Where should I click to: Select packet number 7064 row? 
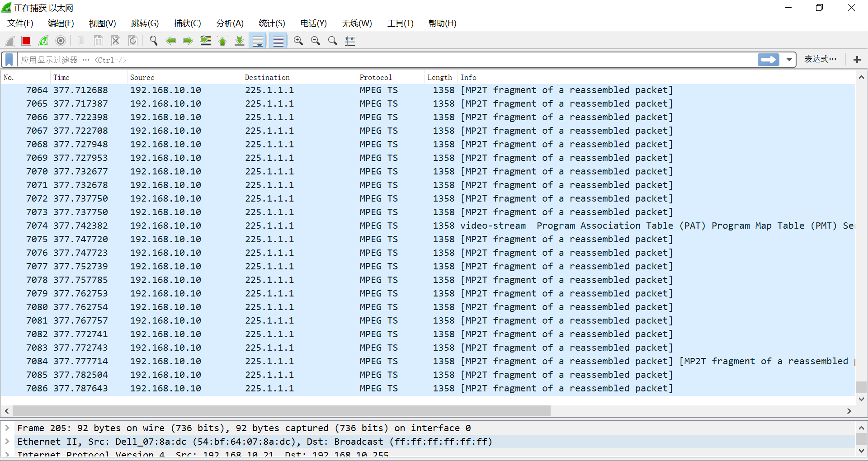click(428, 90)
